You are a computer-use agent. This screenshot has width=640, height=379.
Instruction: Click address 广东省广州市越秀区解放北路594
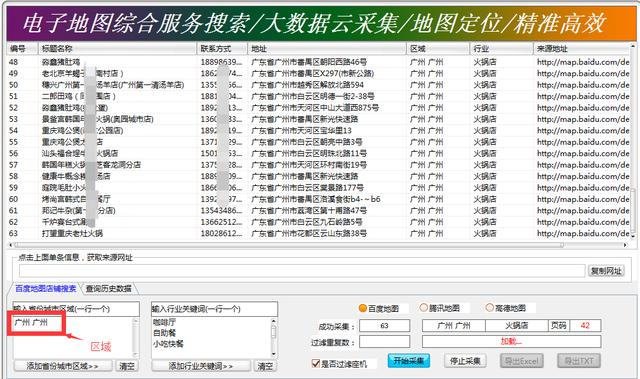(x=307, y=85)
